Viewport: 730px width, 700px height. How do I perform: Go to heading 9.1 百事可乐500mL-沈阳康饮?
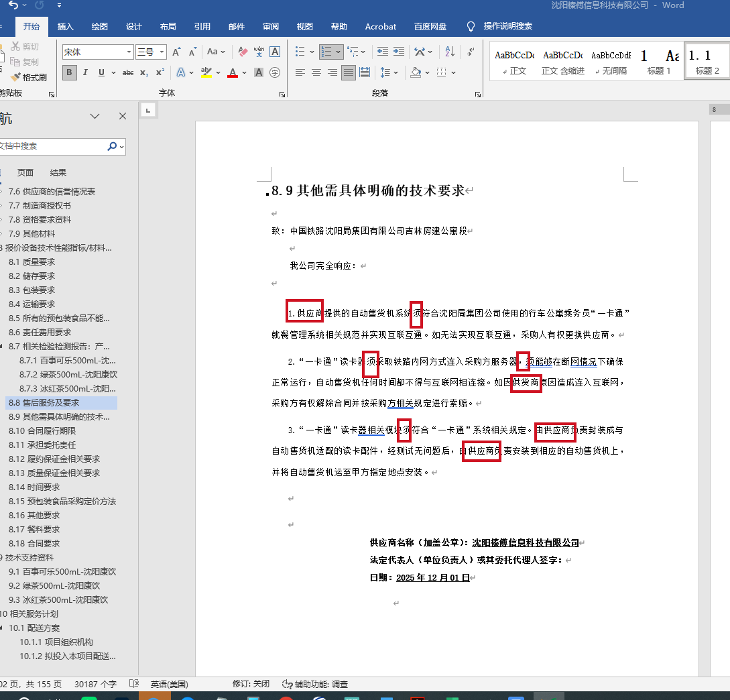tap(62, 571)
